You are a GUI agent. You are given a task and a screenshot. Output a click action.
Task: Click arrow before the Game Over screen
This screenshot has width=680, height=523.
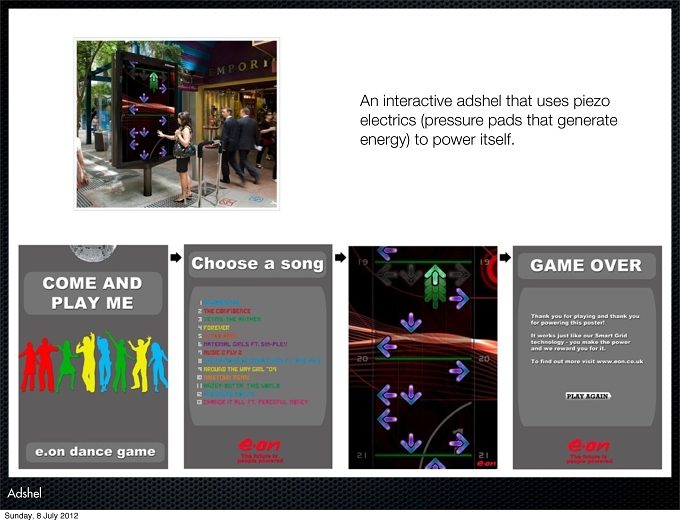505,257
